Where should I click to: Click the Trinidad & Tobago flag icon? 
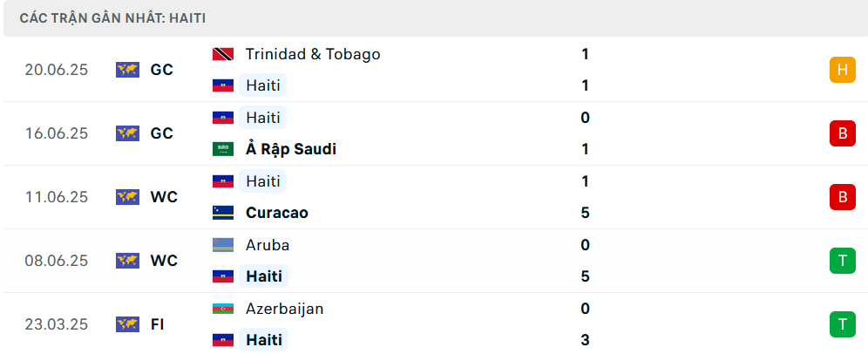[x=223, y=54]
